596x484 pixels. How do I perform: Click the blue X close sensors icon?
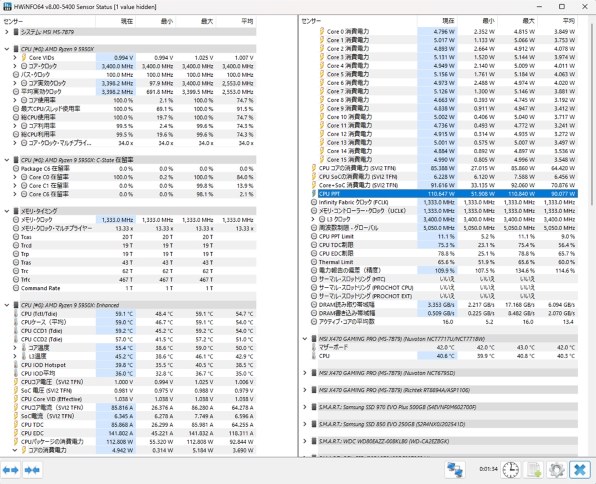point(580,470)
